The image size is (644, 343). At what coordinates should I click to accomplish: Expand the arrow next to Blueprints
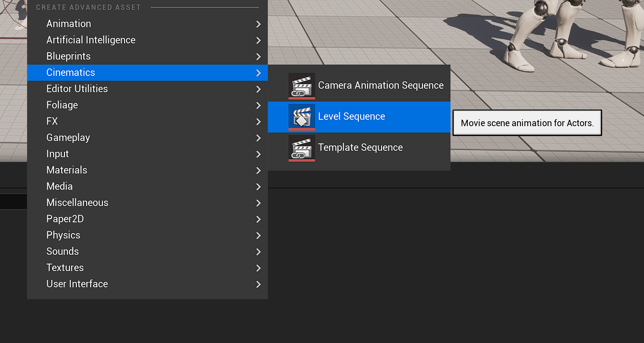pyautogui.click(x=258, y=57)
